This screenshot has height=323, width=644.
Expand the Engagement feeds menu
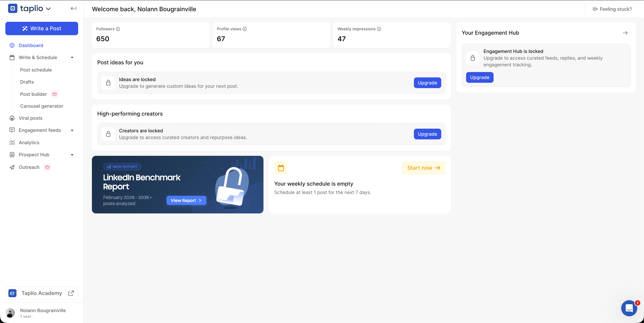[x=72, y=130]
